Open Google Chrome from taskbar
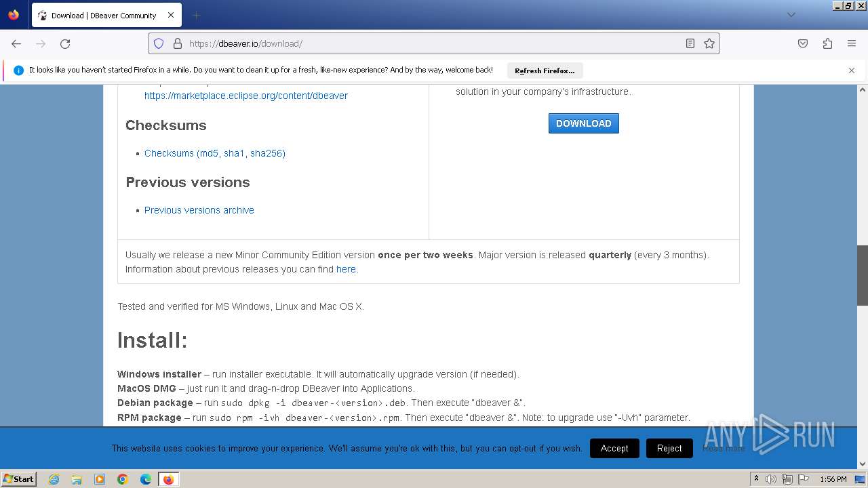 (x=123, y=479)
